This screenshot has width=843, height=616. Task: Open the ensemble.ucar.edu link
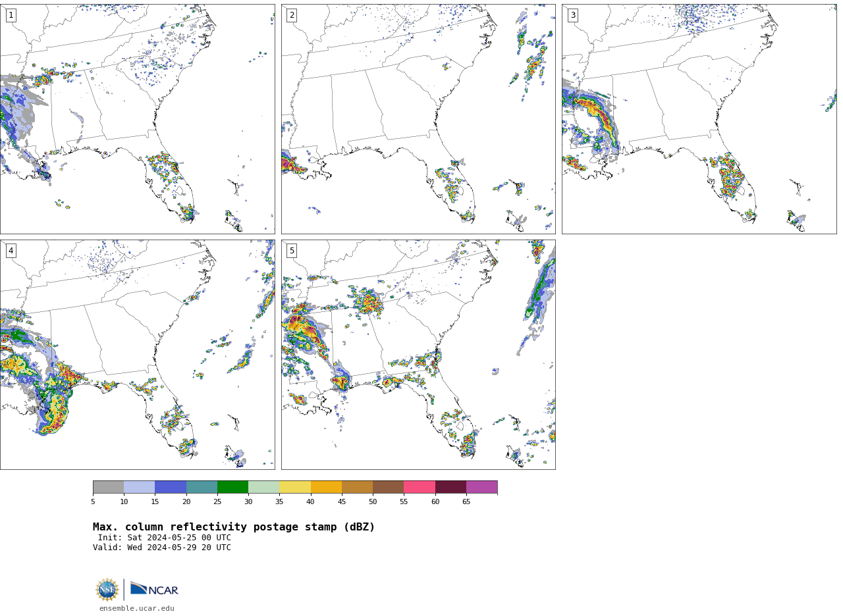tap(137, 609)
